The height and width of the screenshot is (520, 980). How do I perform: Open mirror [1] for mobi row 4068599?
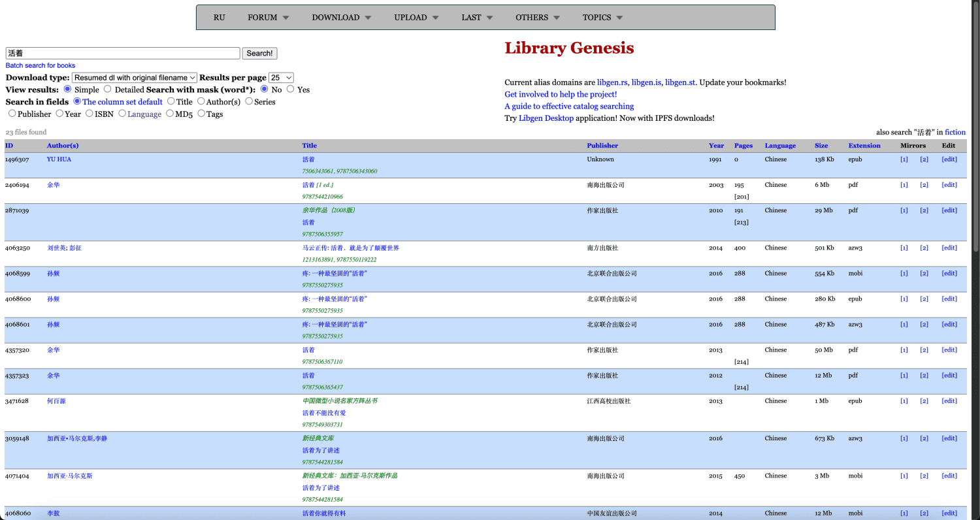coord(904,274)
